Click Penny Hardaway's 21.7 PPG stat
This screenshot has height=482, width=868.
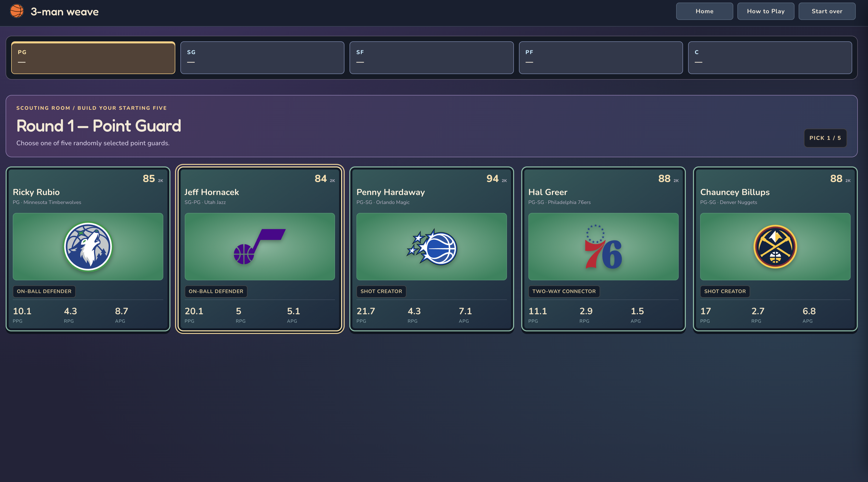[x=366, y=315]
